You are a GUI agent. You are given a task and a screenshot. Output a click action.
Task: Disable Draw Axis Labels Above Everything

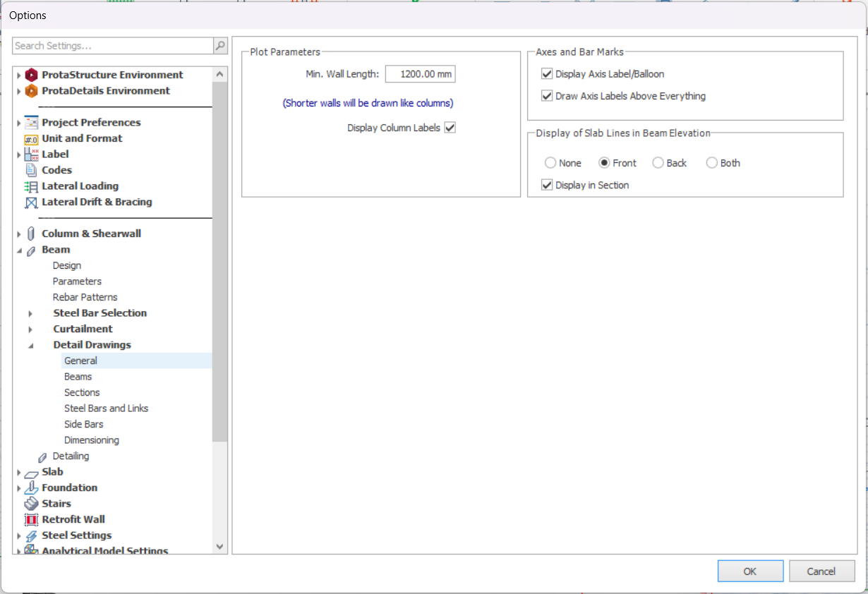click(x=547, y=96)
